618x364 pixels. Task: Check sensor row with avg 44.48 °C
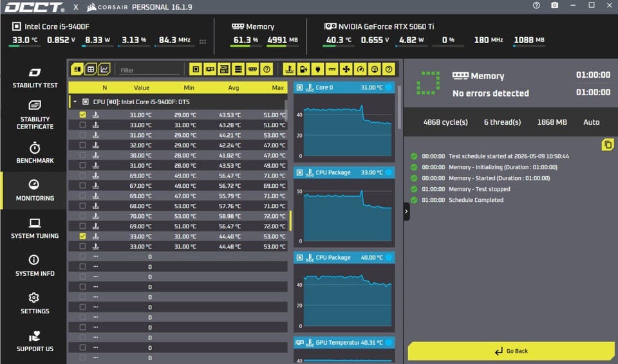pyautogui.click(x=82, y=246)
